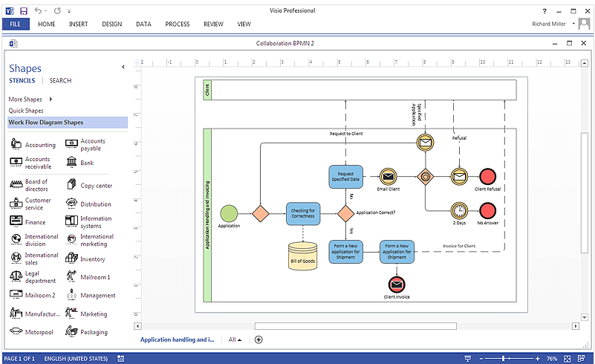Choose the Legal department shape
This screenshot has width=595, height=364.
tap(16, 276)
